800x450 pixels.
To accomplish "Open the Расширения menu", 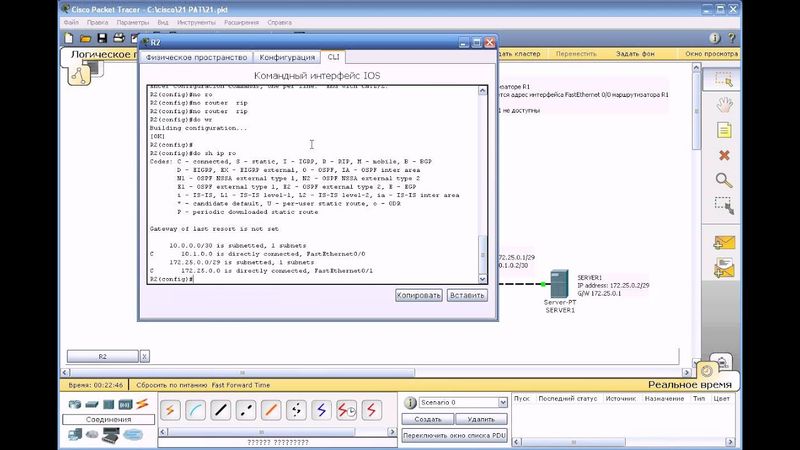I will (241, 22).
